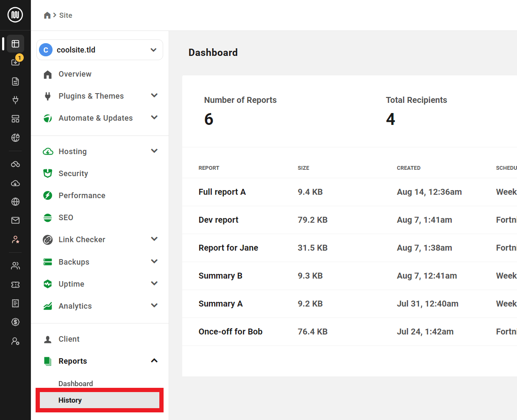This screenshot has width=517, height=420.
Task: Open the coolsite.tld site selector dropdown
Action: tap(100, 50)
